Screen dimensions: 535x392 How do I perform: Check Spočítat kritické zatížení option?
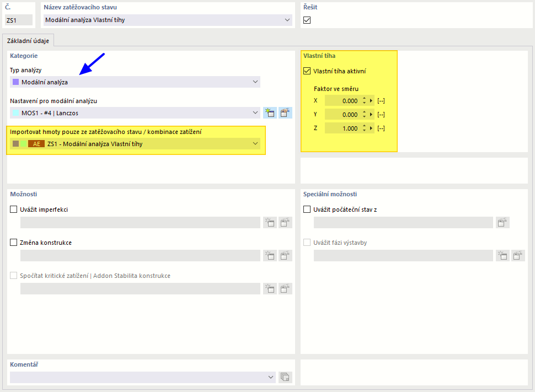click(x=14, y=276)
